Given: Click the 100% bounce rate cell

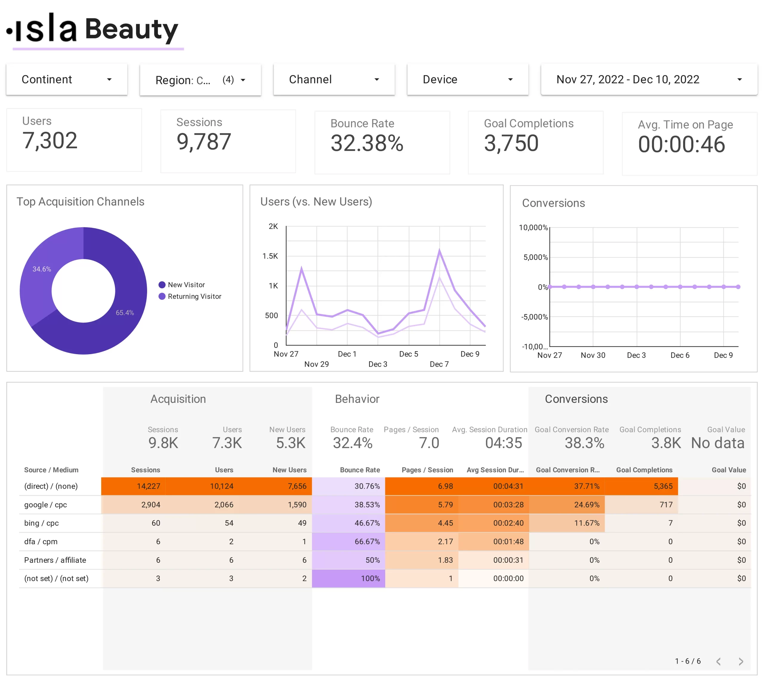Looking at the screenshot, I should pyautogui.click(x=348, y=578).
